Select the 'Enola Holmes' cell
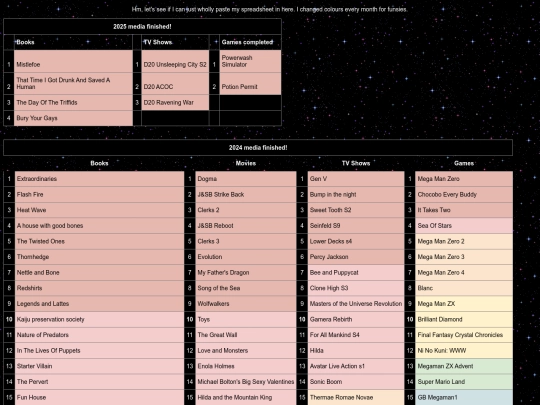The width and height of the screenshot is (540, 405). (246, 366)
